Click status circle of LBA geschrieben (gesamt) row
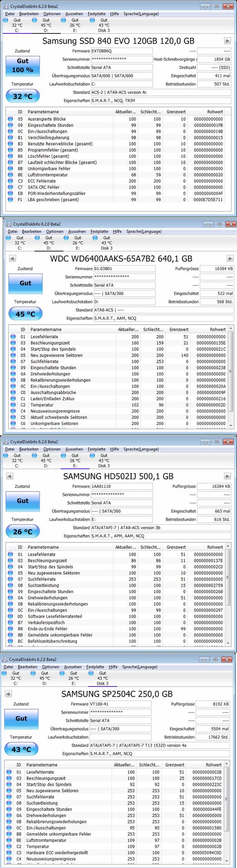This screenshot has height=868, width=237. pos(10,199)
